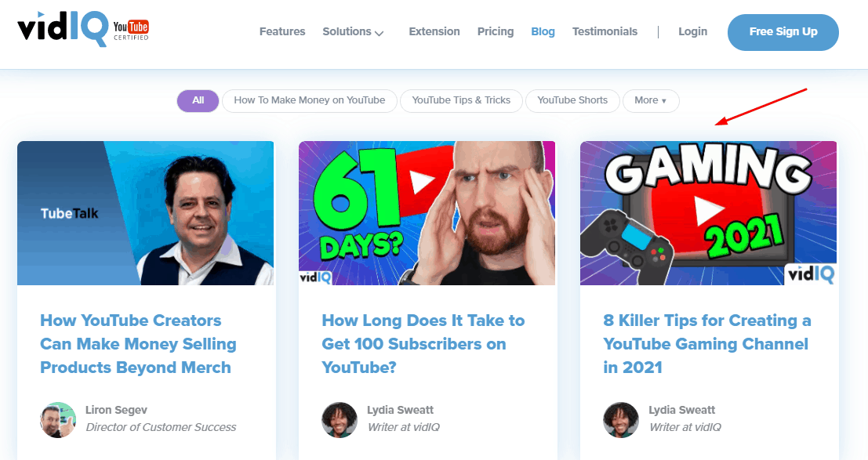Read 8 Killer Tips Gaming Channel article
The width and height of the screenshot is (868, 460).
[x=707, y=344]
